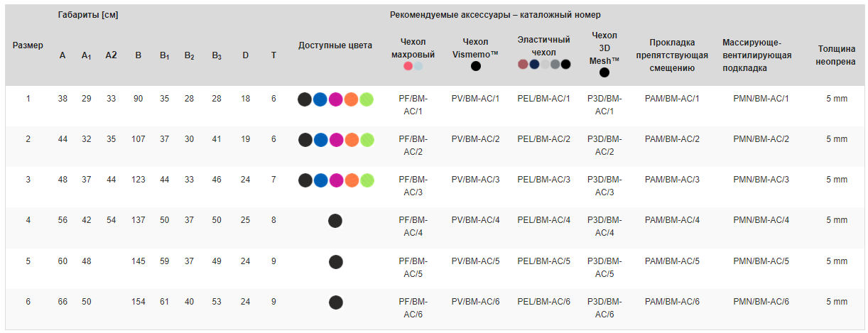The width and height of the screenshot is (868, 333).
Task: Click the black color dot for size 4
Action: click(x=335, y=221)
